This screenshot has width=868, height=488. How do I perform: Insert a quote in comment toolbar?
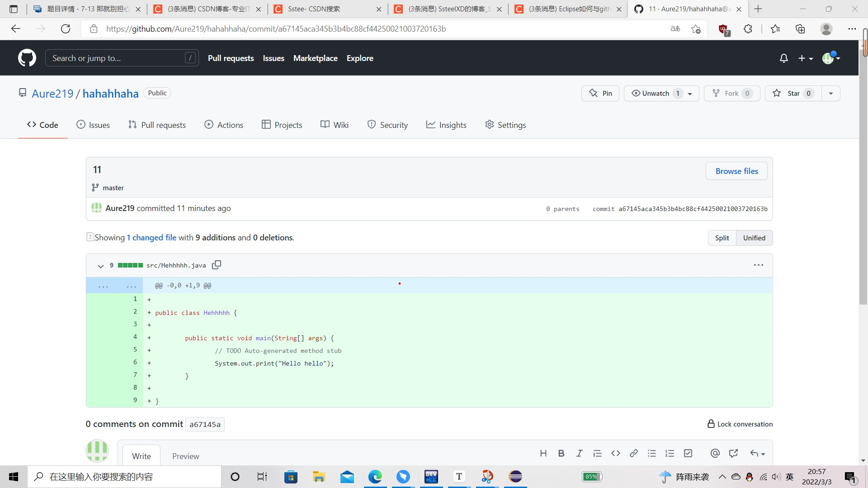(597, 453)
